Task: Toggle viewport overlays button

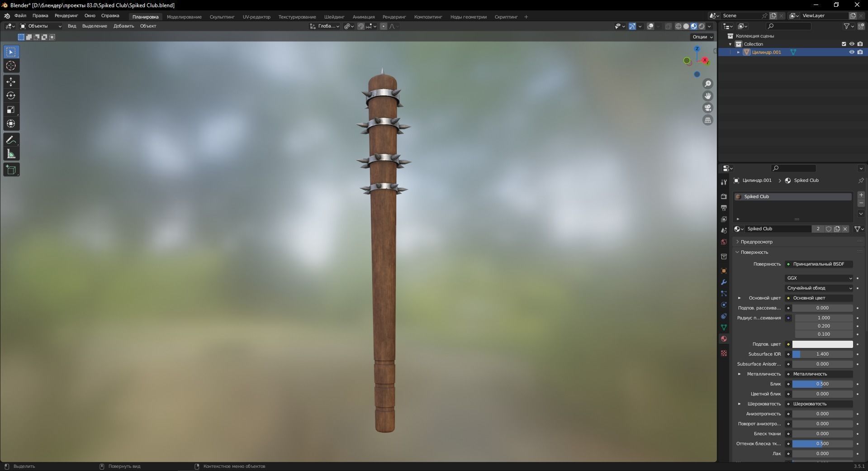Action: pos(650,26)
